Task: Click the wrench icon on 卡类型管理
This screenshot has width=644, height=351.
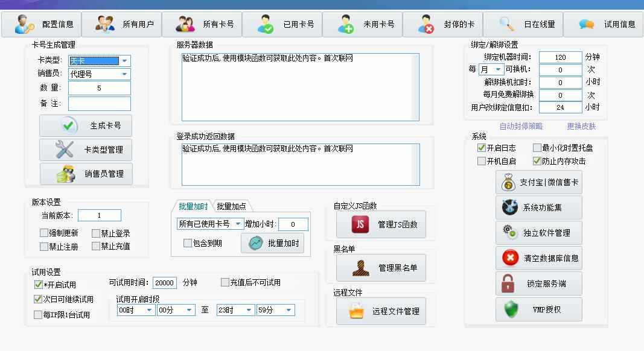Action: tap(64, 150)
